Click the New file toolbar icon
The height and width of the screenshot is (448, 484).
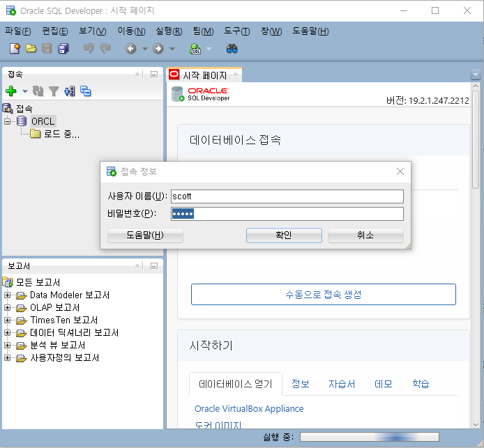click(15, 48)
